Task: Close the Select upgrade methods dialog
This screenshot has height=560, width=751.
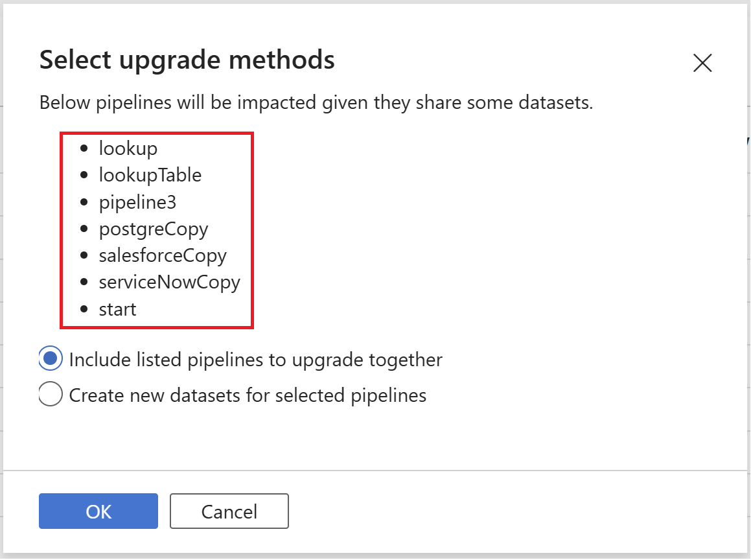Action: coord(702,63)
